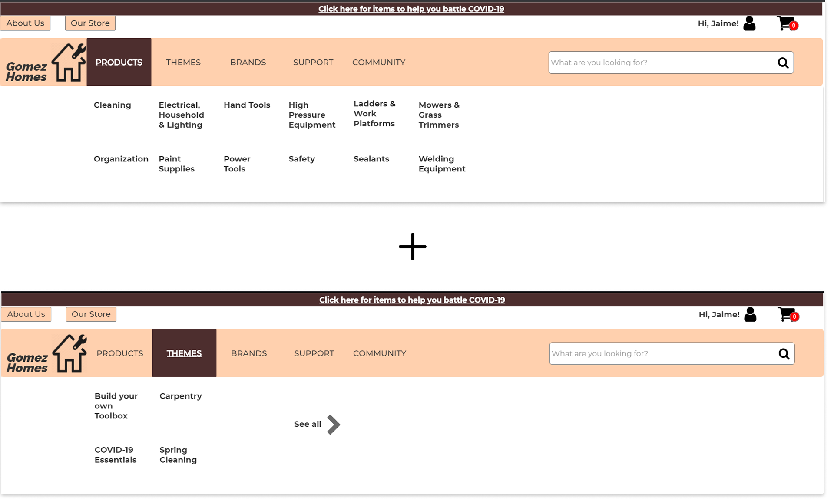This screenshot has width=834, height=504.
Task: Choose Sealants category
Action: click(371, 159)
